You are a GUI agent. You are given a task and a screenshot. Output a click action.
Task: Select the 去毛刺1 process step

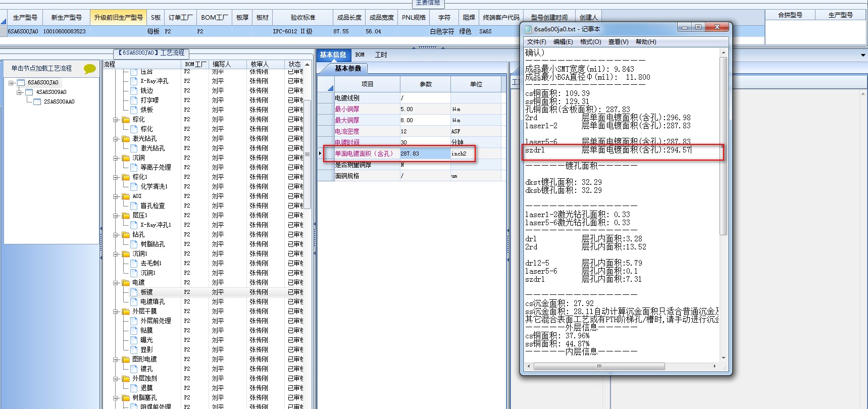click(151, 264)
